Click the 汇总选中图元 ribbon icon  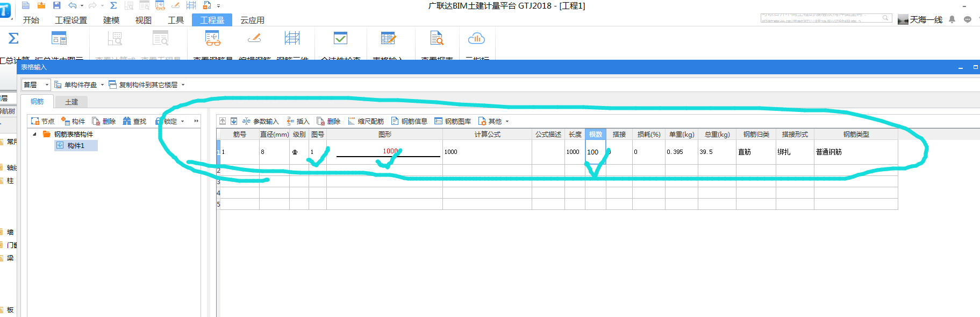pos(59,38)
